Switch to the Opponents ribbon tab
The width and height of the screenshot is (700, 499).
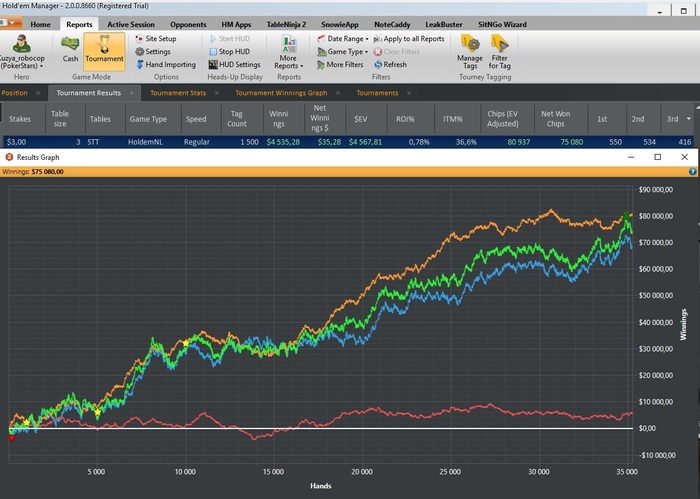[x=187, y=23]
